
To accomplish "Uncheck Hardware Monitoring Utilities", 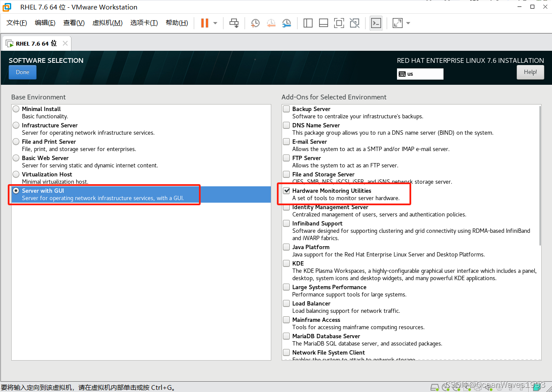I will click(x=286, y=191).
